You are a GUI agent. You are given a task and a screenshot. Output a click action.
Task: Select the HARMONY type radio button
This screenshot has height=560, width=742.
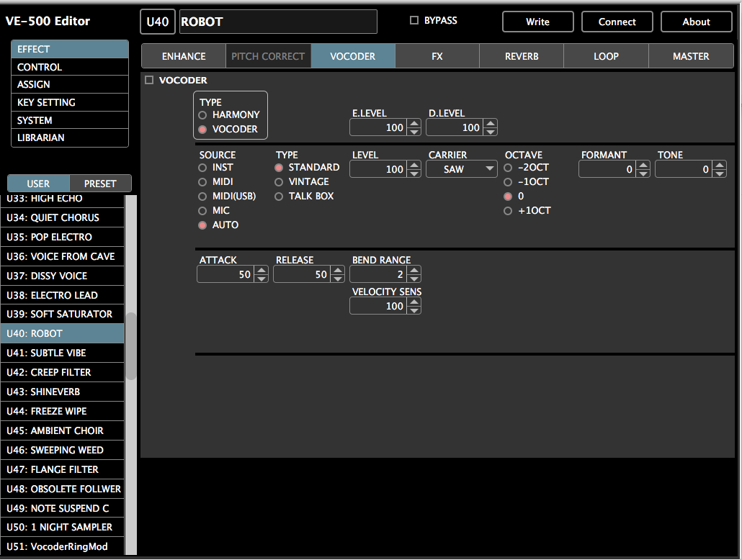(202, 114)
